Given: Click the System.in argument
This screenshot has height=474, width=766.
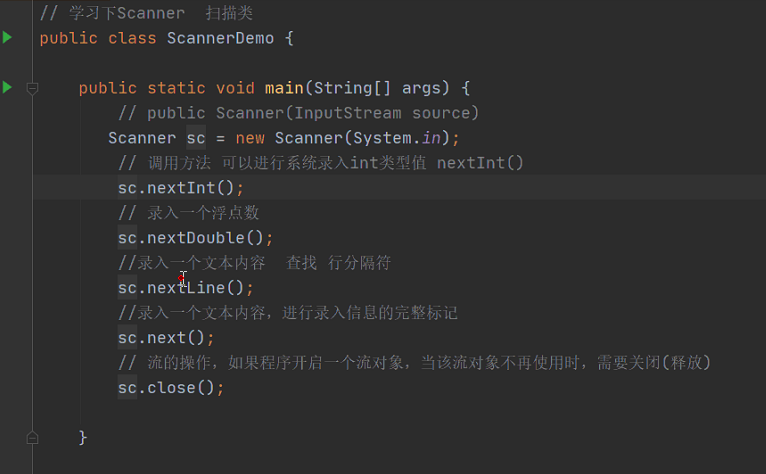Looking at the screenshot, I should click(x=397, y=138).
